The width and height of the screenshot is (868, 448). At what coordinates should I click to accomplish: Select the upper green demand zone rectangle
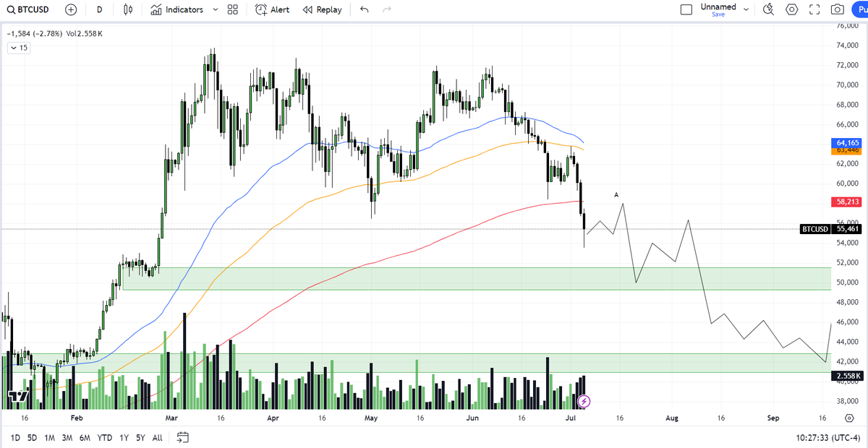pos(477,279)
